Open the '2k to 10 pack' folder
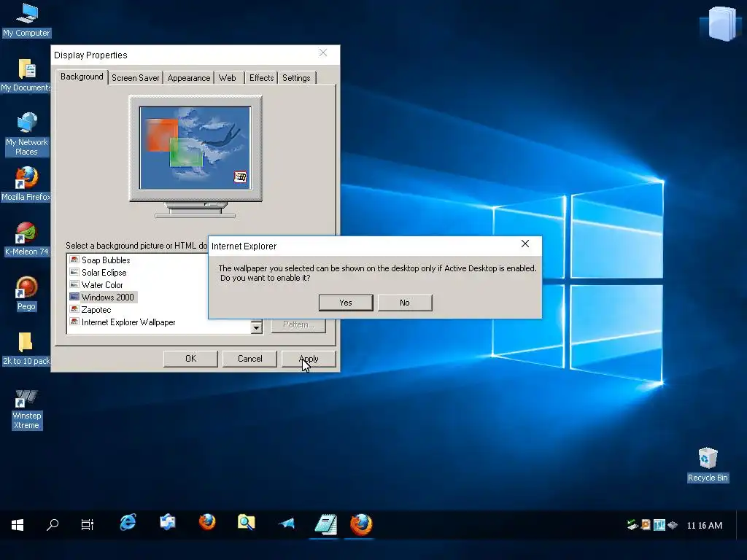The image size is (747, 560). pos(26,349)
